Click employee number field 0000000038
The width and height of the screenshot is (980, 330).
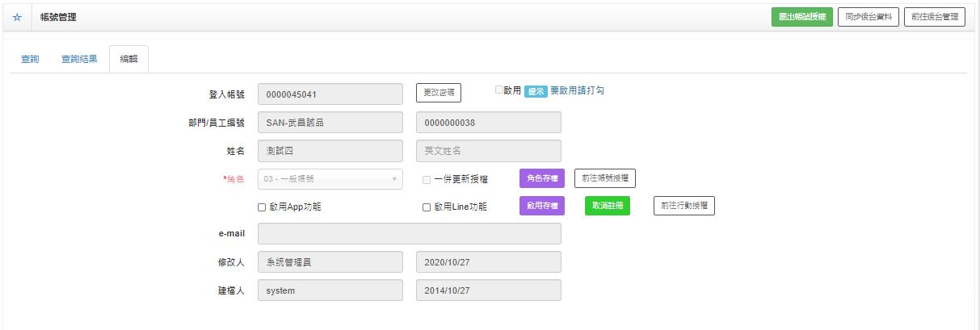pyautogui.click(x=488, y=123)
